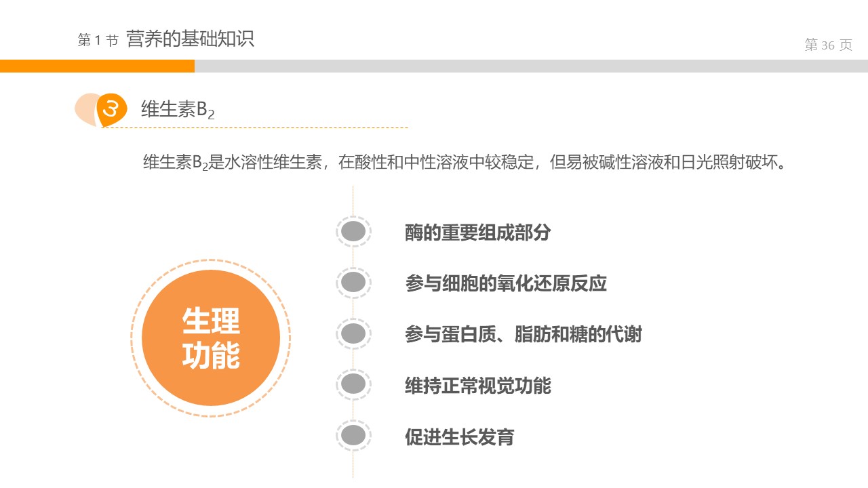Click the orange segment of the header bar

coord(97,66)
